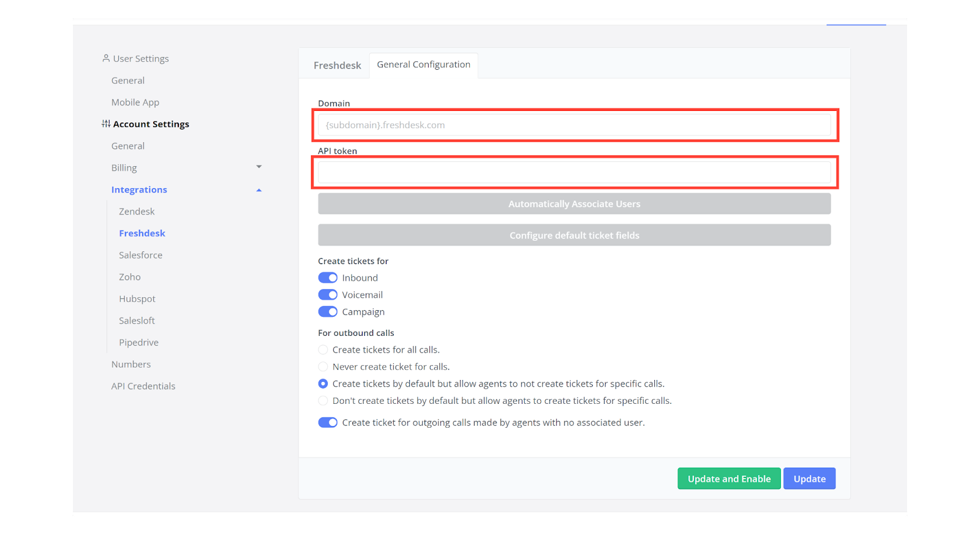Collapse the Integrations section arrow
The height and width of the screenshot is (535, 980).
pyautogui.click(x=258, y=190)
